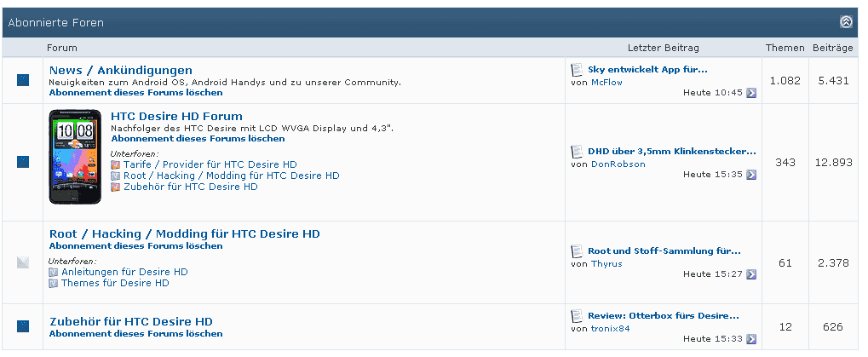Click the 'Beiträge' column header
The width and height of the screenshot is (868, 357).
[832, 48]
